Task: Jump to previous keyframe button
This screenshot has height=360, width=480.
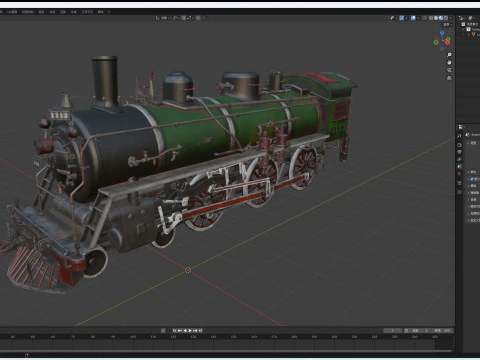Action: pos(180,330)
